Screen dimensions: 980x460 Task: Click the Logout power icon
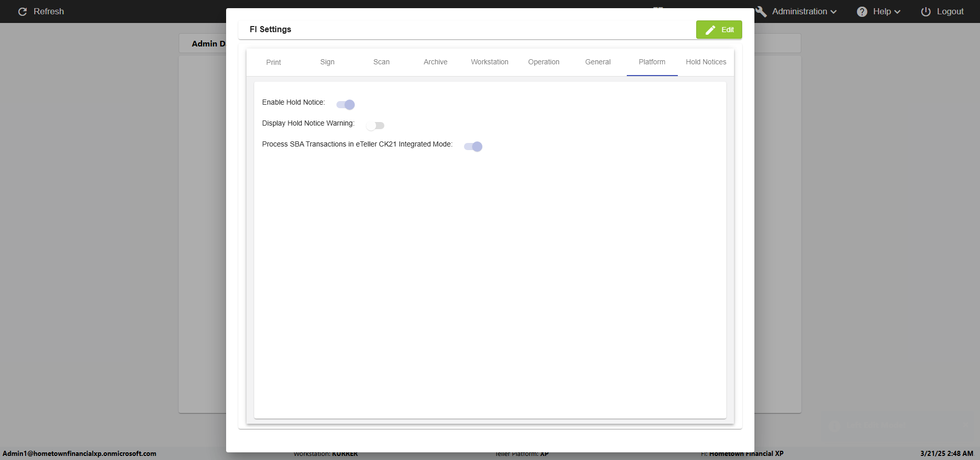(x=926, y=12)
